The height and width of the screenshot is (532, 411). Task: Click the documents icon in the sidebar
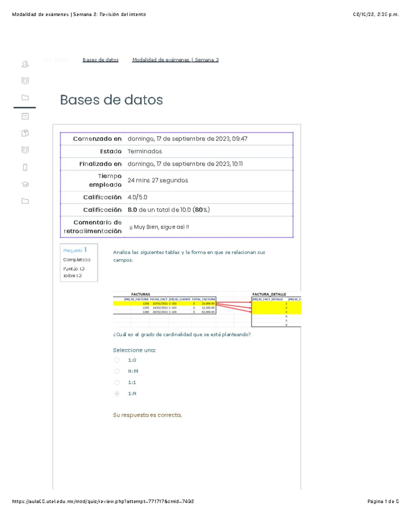pyautogui.click(x=26, y=133)
